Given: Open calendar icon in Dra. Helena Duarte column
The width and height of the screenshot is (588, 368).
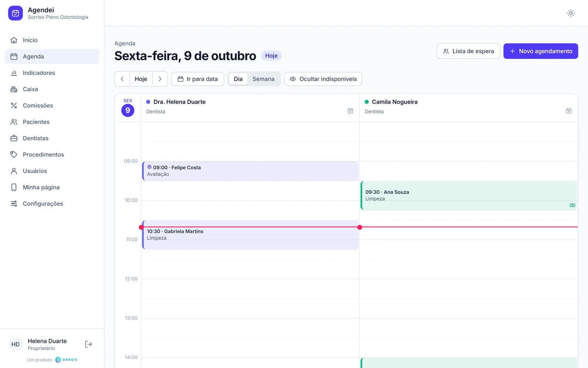Looking at the screenshot, I should pyautogui.click(x=350, y=111).
